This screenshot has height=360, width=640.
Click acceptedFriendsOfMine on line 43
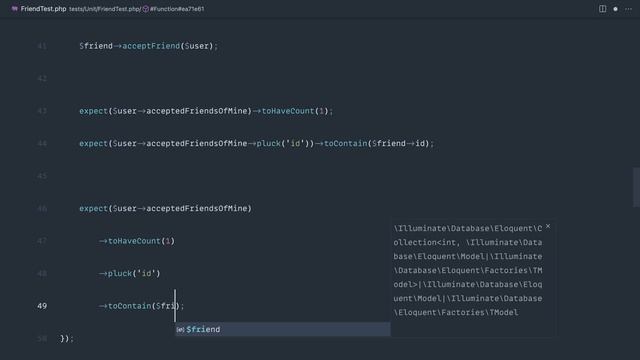pyautogui.click(x=197, y=111)
